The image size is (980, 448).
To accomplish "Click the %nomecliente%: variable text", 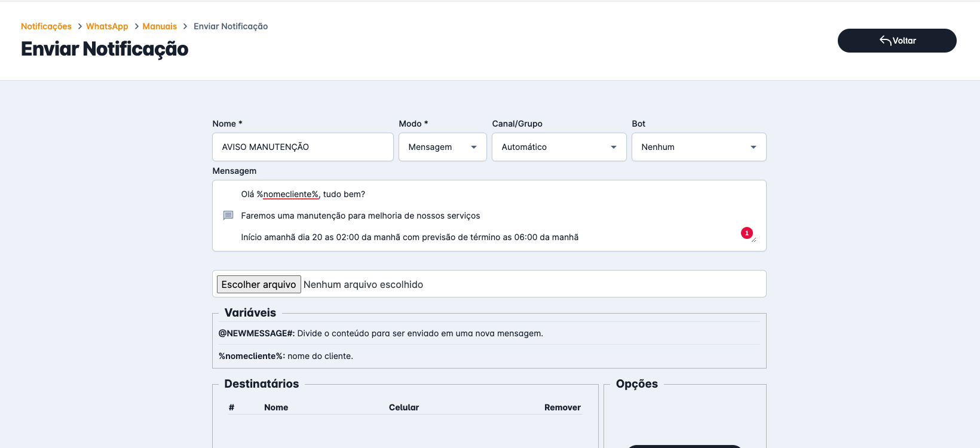I will click(252, 356).
